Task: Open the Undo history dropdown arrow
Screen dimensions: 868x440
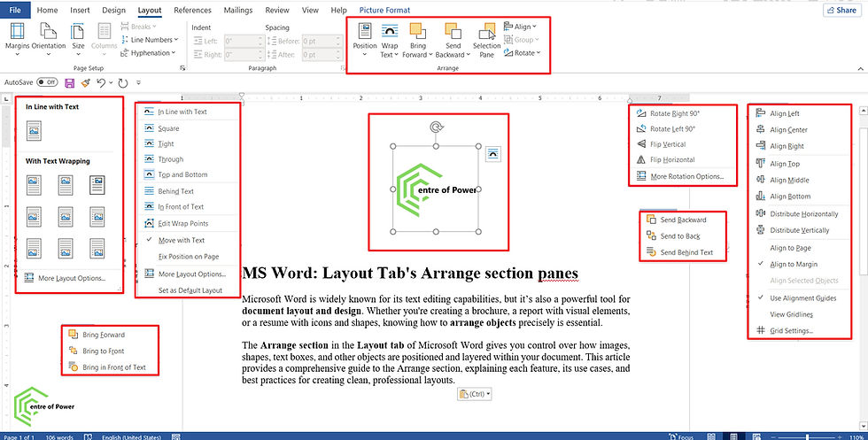Action: tap(111, 83)
